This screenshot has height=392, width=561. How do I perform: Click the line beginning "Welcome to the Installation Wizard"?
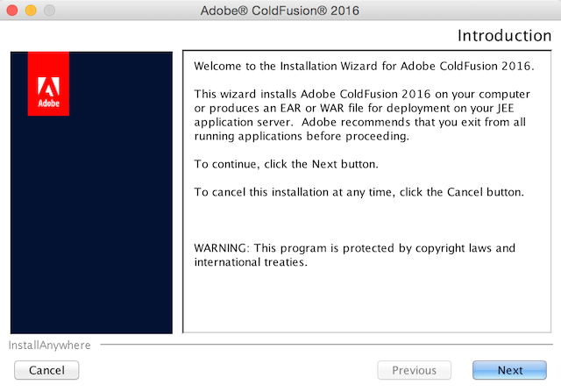364,67
